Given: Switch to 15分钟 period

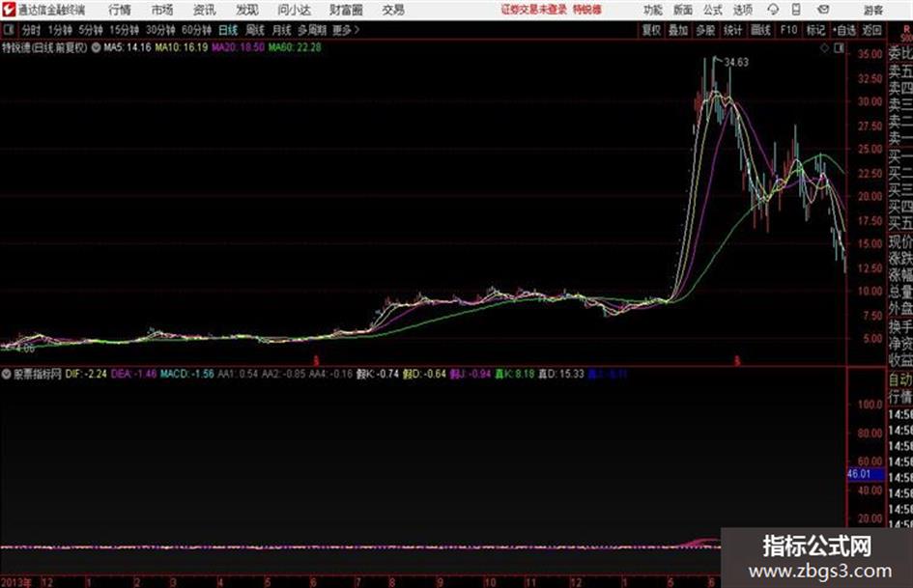Looking at the screenshot, I should click(124, 30).
